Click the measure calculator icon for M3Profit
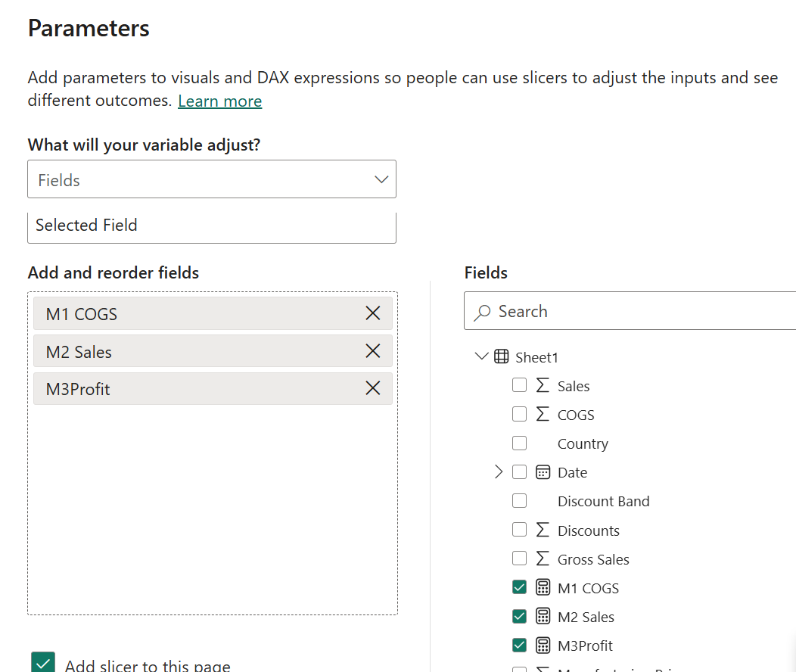The image size is (796, 672). click(543, 646)
